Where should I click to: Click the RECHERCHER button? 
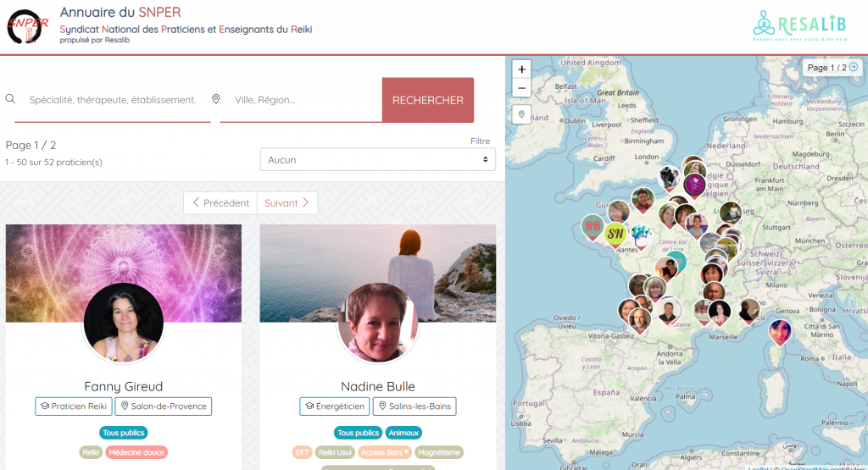[428, 100]
